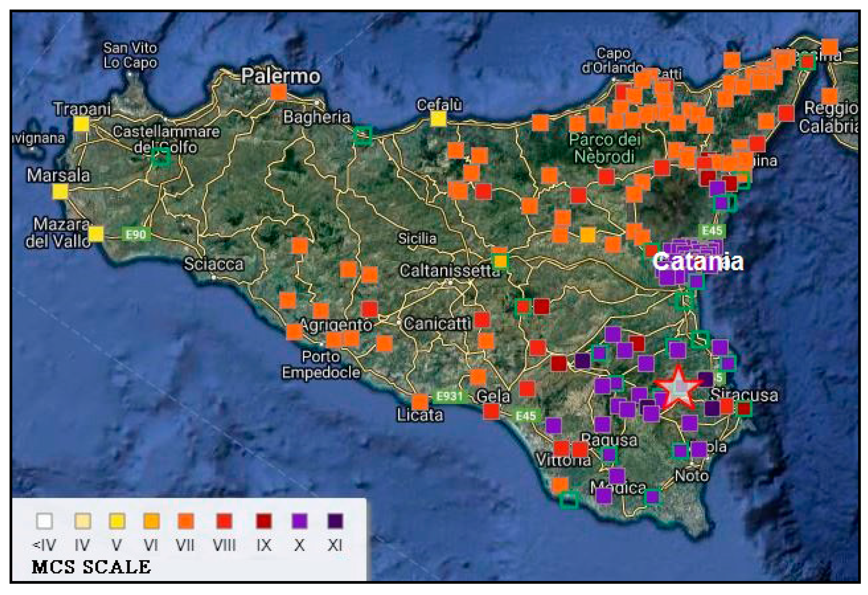Click the Sciacca town label
The image size is (868, 595).
214,264
